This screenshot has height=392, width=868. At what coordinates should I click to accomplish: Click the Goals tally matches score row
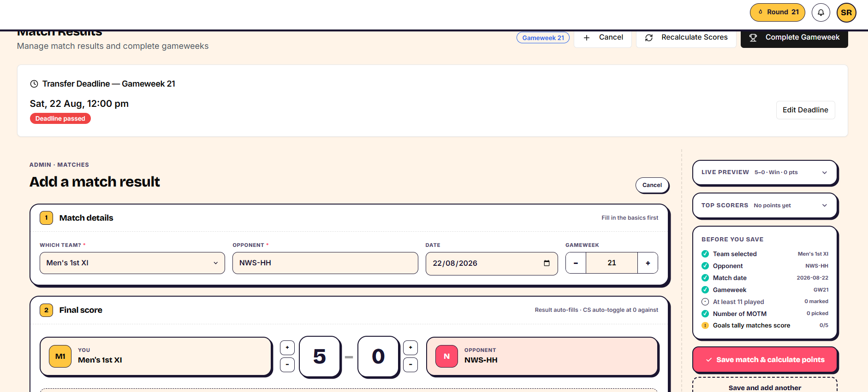(x=765, y=326)
